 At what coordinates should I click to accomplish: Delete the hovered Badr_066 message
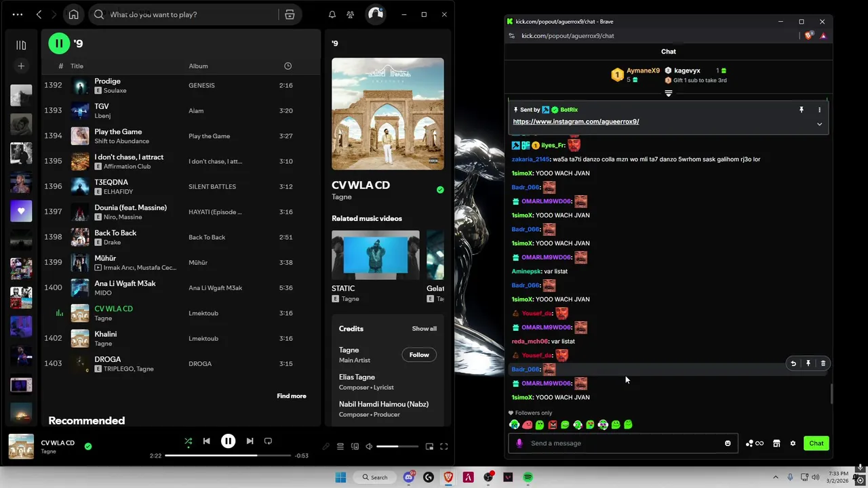click(823, 363)
